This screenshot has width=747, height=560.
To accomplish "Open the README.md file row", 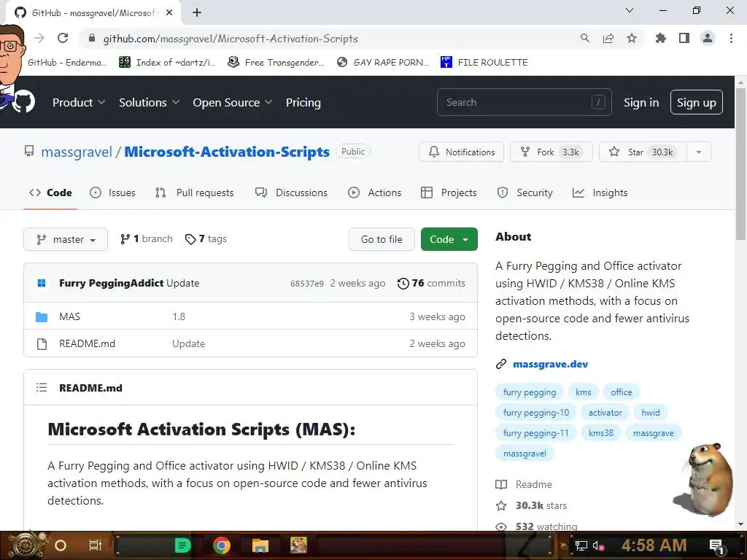I will [x=88, y=343].
